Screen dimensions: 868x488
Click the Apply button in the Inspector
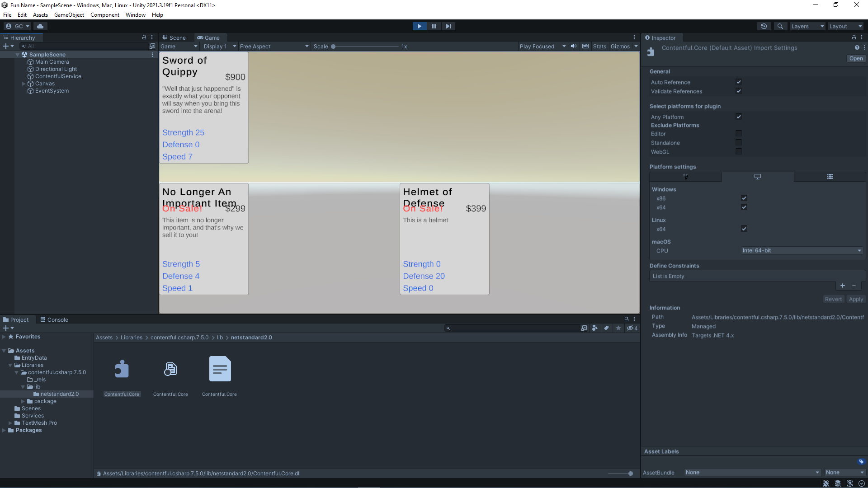coord(856,299)
